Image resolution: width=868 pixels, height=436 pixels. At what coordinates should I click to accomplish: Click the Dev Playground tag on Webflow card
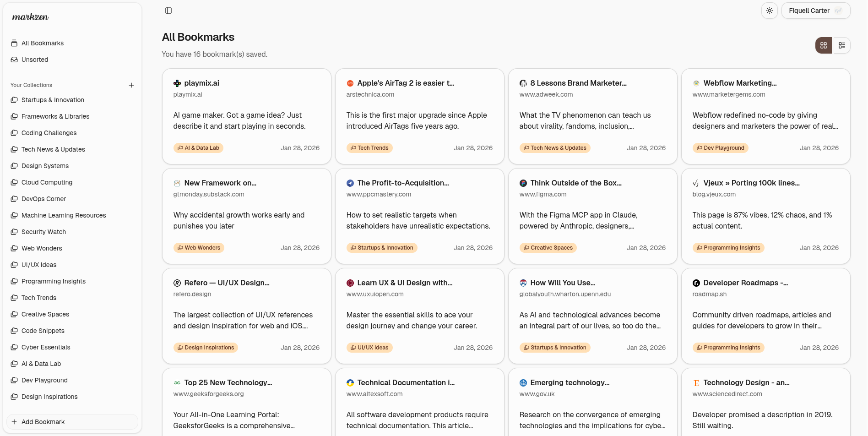point(720,148)
